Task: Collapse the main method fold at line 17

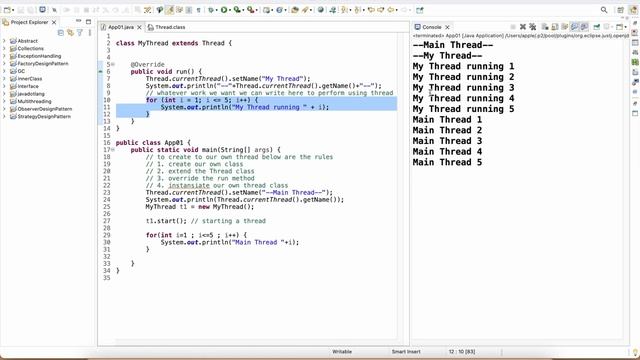Action: 113,150
